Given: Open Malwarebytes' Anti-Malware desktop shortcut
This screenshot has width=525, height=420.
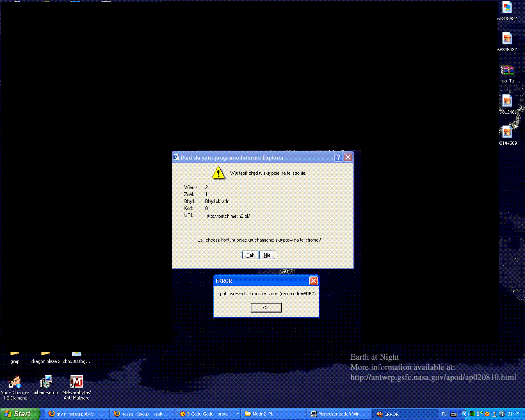Looking at the screenshot, I should pyautogui.click(x=76, y=388).
